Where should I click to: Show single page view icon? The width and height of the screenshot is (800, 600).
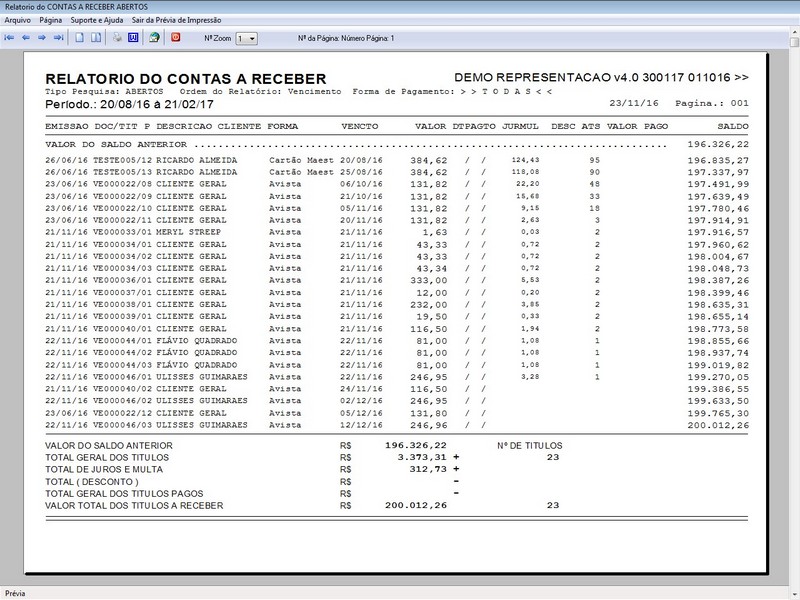80,38
